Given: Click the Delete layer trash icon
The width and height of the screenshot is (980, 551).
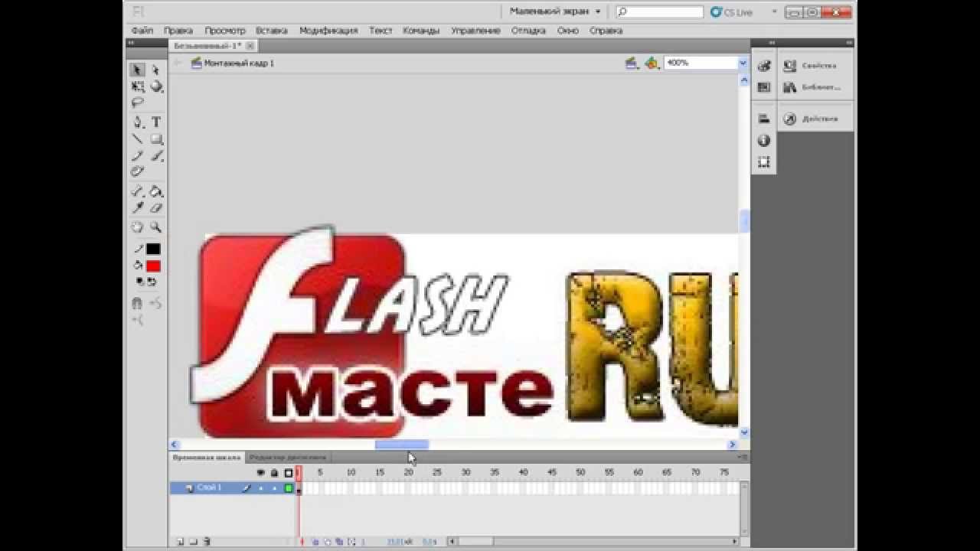Looking at the screenshot, I should coord(207,542).
